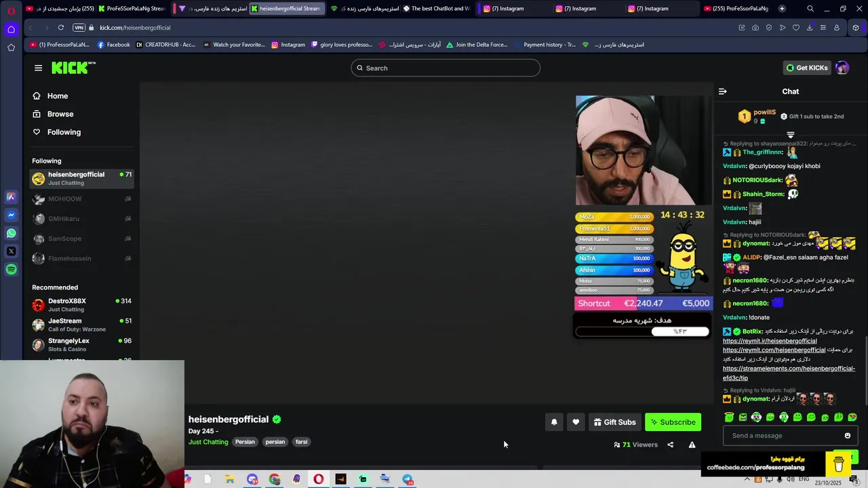Toggle the heart follow button
868x488 pixels.
[576, 422]
